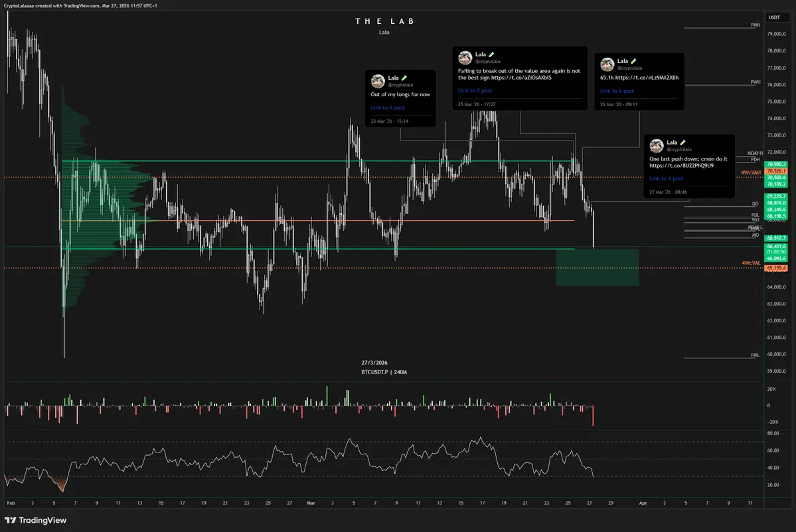Click the 01:02:50 candle countdown timer
The width and height of the screenshot is (796, 532).
[x=776, y=252]
